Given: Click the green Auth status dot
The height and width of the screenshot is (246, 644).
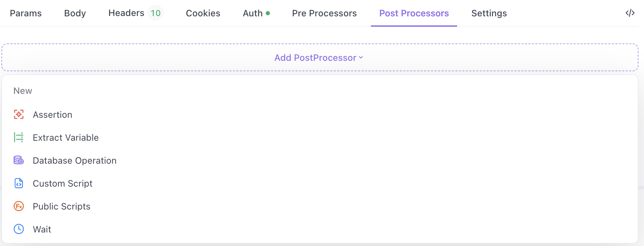Looking at the screenshot, I should point(268,13).
